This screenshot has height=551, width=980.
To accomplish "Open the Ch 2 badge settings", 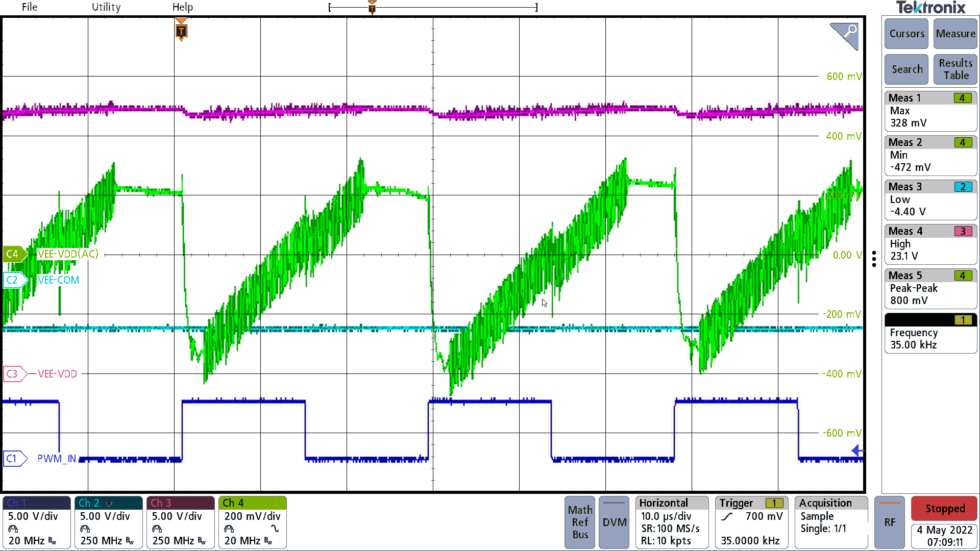I will point(108,522).
